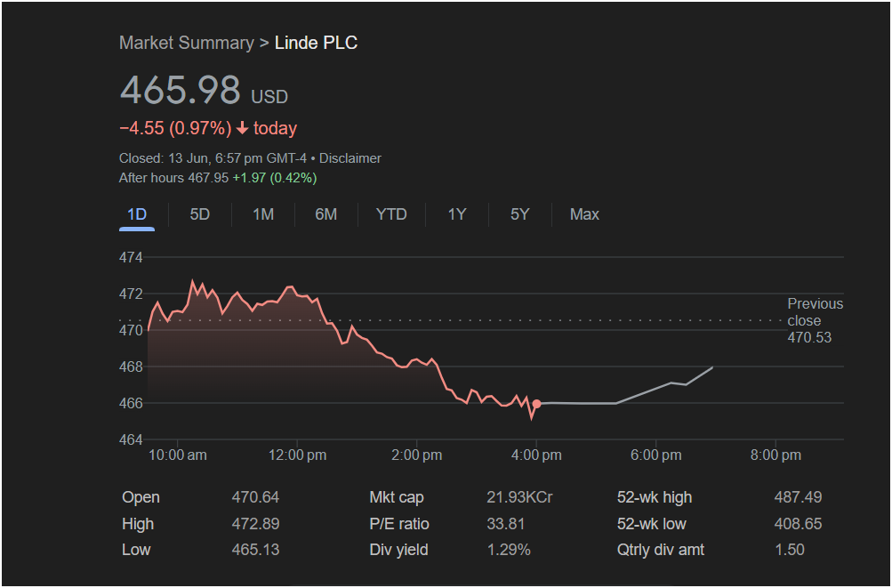
Task: Click the Open value 470.64
Action: (255, 497)
